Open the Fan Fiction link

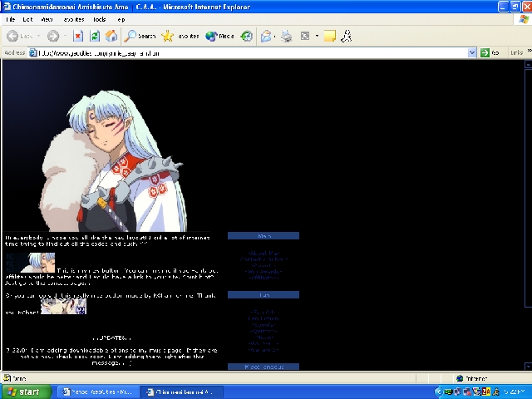[x=264, y=318]
